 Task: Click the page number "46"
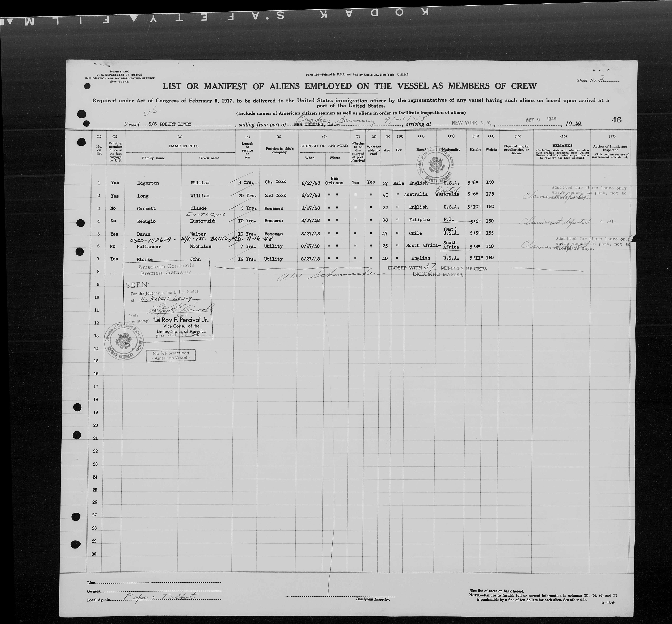coord(617,120)
